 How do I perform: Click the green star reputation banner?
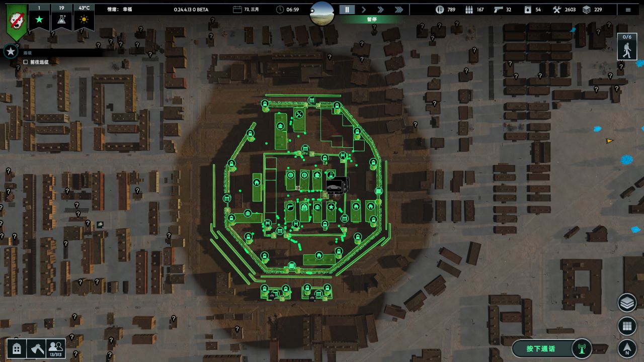tap(39, 19)
